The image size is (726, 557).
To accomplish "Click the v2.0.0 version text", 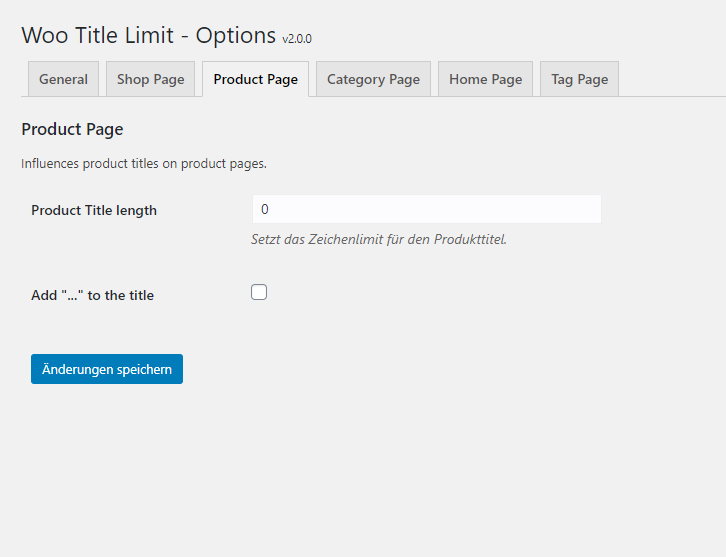I will pos(297,39).
